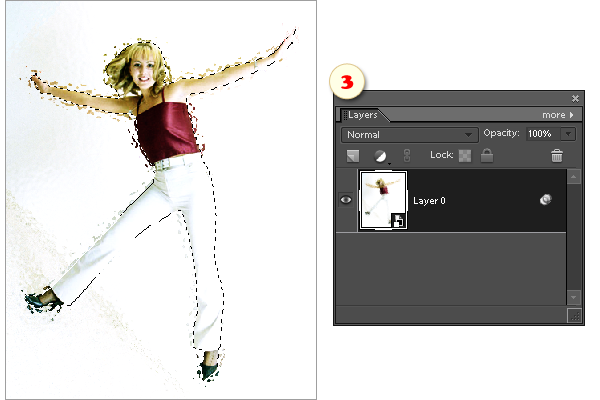Toggle Layer 0 visibility eye
The width and height of the screenshot is (600, 400).
(x=346, y=200)
